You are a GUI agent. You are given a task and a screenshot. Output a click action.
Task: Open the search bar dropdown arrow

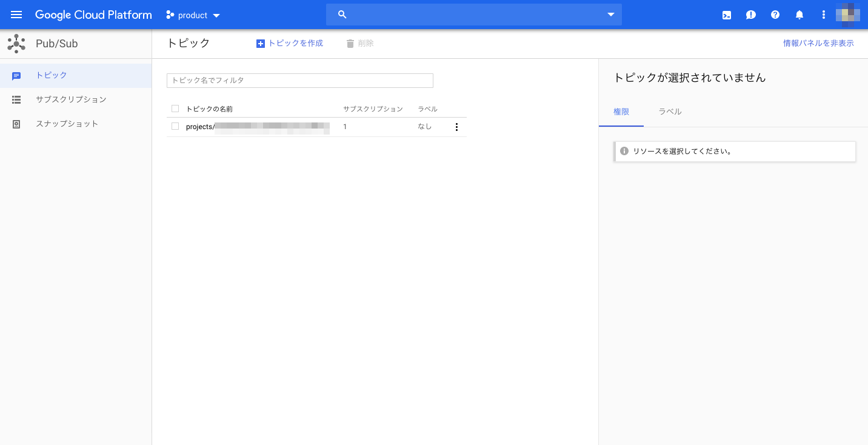(610, 15)
